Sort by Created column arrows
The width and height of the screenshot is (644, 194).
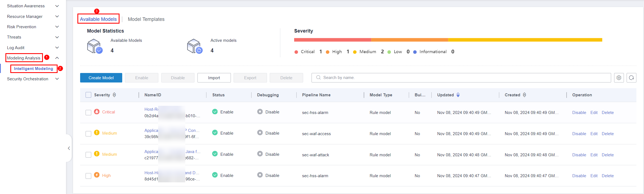[x=524, y=95]
